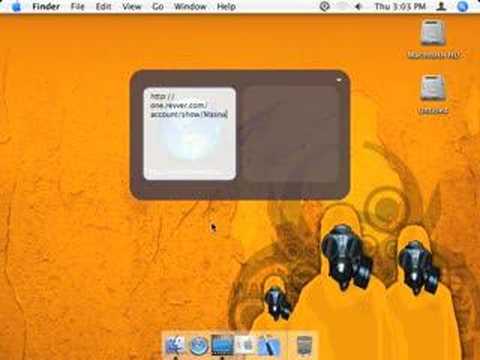Screen dimensions: 480x360
Task: Click the Time Machine clock icon in menu bar
Action: pos(324,6)
